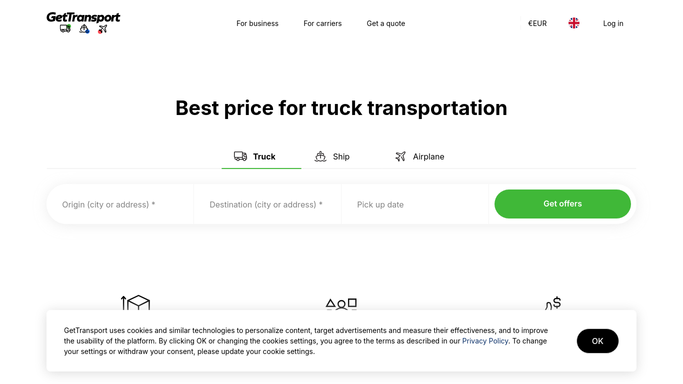This screenshot has width=683, height=384.
Task: Open the For carriers menu item
Action: [x=322, y=24]
